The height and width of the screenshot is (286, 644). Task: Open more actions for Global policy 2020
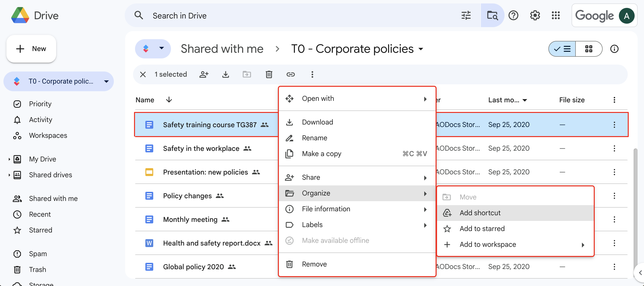click(x=614, y=267)
